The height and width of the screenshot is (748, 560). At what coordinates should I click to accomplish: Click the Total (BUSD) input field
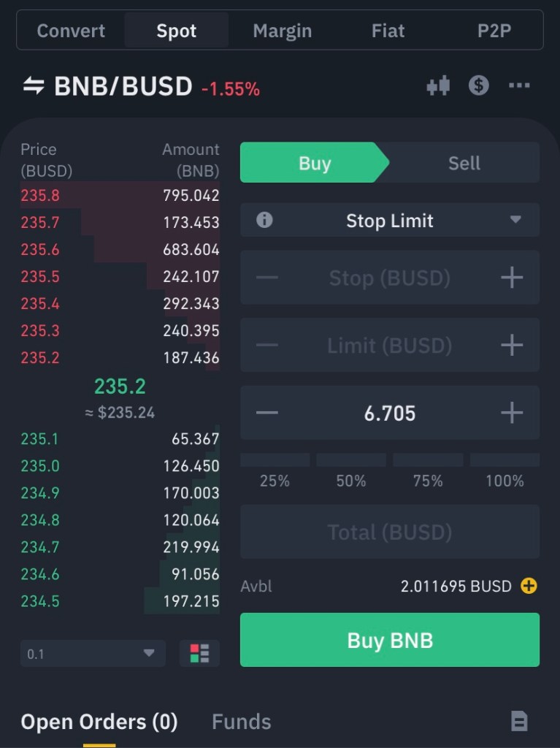[390, 533]
